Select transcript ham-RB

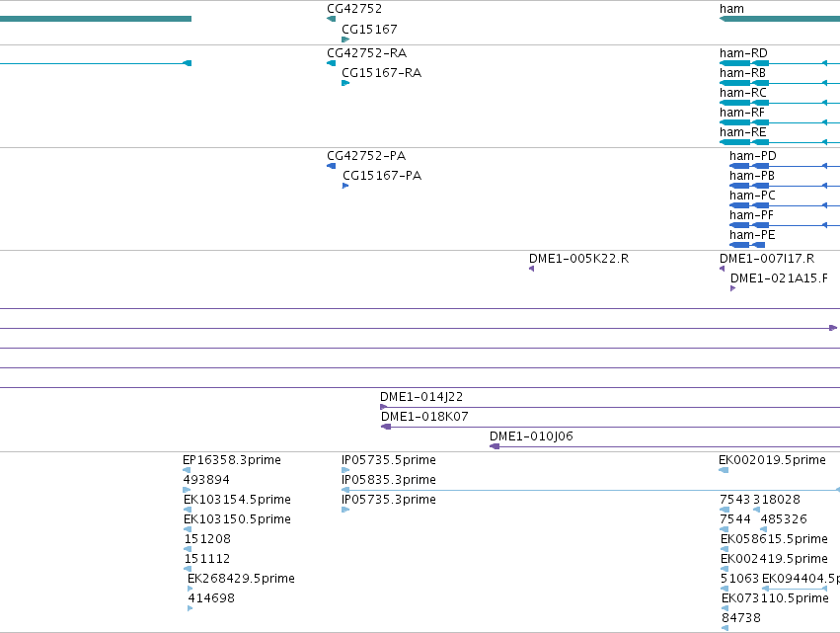pos(742,73)
